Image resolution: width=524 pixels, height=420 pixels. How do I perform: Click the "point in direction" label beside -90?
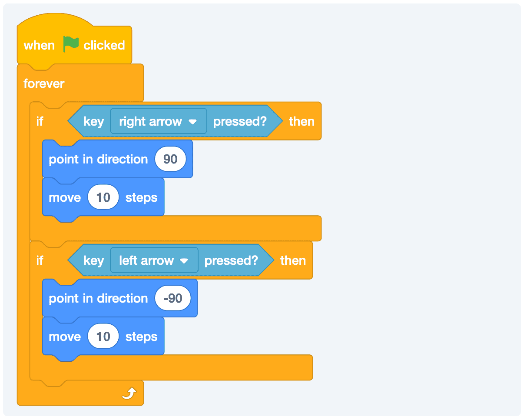coord(98,298)
